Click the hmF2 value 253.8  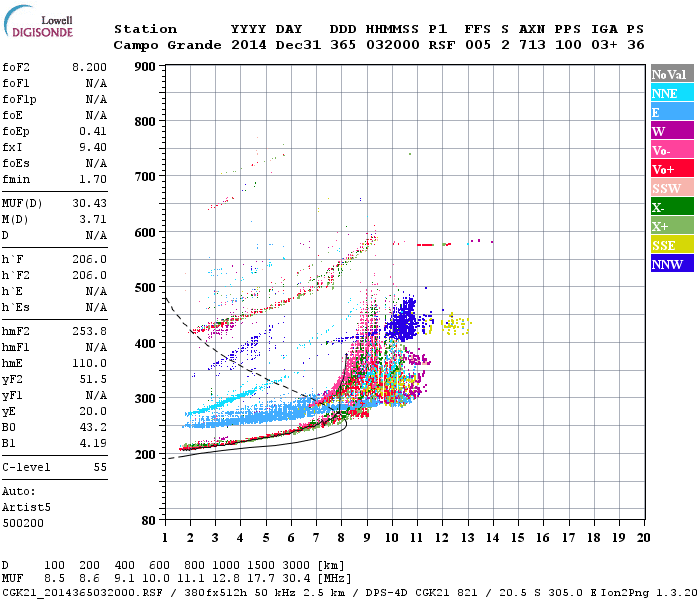pos(89,331)
